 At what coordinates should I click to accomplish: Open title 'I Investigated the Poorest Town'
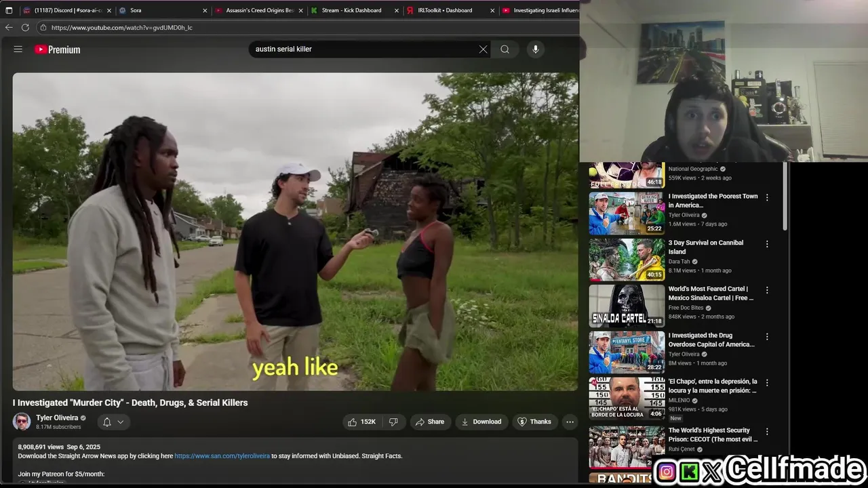pyautogui.click(x=713, y=201)
